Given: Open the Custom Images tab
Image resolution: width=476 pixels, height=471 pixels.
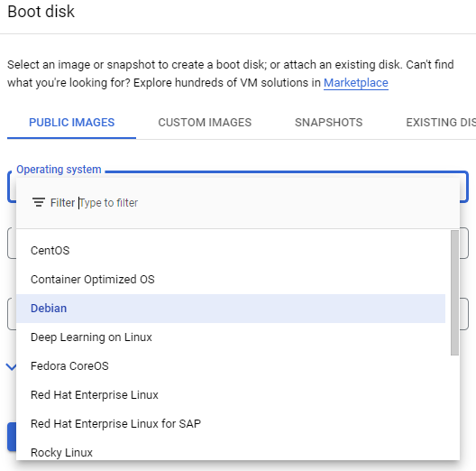Looking at the screenshot, I should point(205,123).
